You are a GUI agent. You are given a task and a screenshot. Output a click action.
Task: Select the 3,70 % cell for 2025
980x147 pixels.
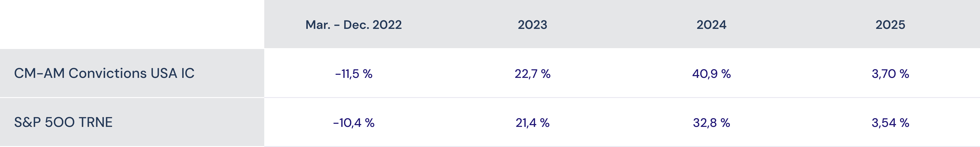point(890,73)
